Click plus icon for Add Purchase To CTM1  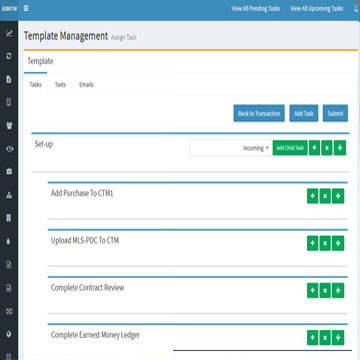pyautogui.click(x=312, y=196)
